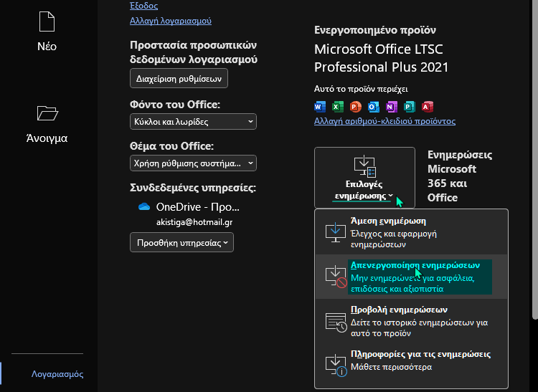The height and width of the screenshot is (392, 538).
Task: Select the Νέο sidebar item
Action: pos(47,32)
